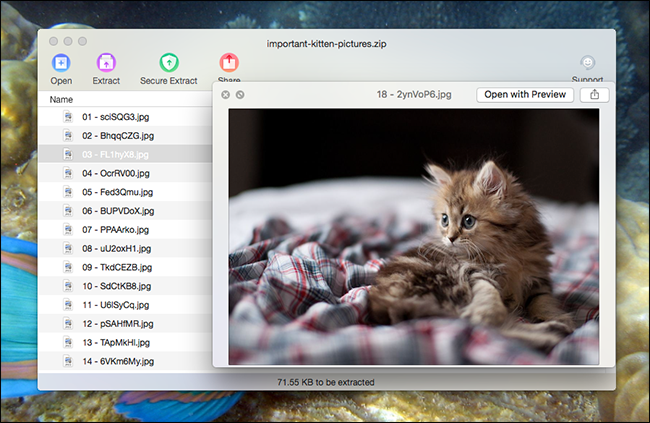The height and width of the screenshot is (423, 650).
Task: Select file 02 - BhqqCZG.jpg
Action: point(125,136)
